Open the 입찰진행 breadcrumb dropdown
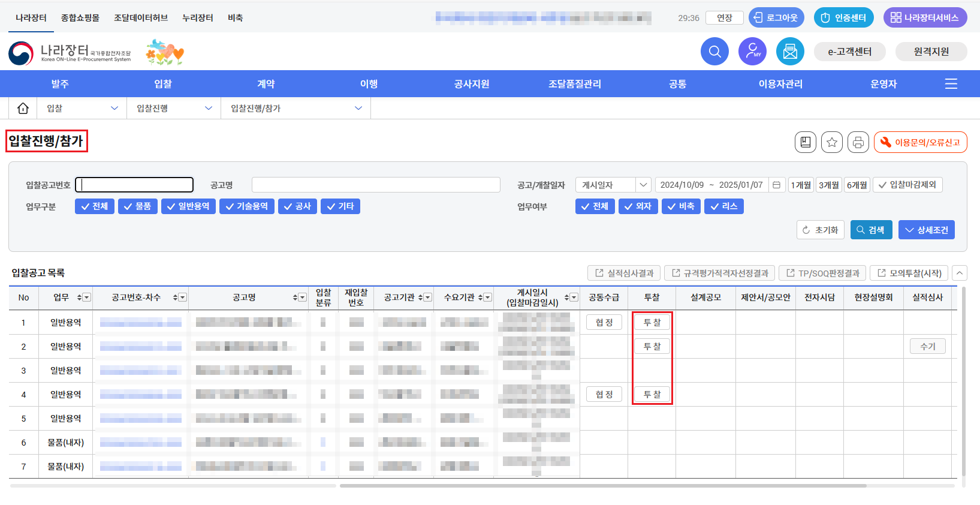Image resolution: width=980 pixels, height=505 pixels. (174, 108)
